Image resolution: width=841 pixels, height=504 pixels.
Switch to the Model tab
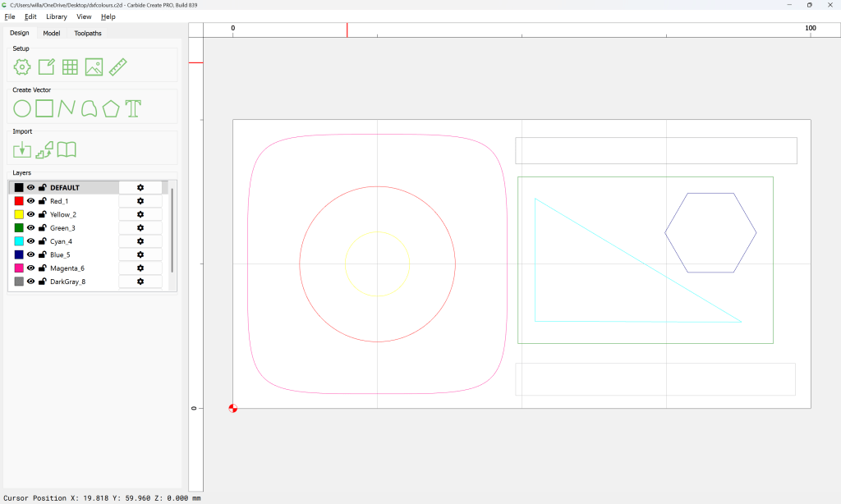(52, 33)
